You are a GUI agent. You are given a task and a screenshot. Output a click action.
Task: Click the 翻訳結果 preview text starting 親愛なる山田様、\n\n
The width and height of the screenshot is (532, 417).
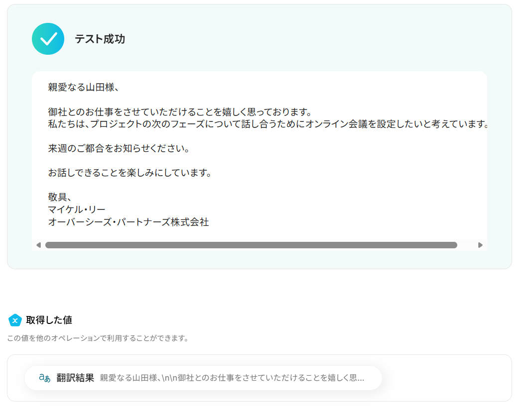(232, 378)
